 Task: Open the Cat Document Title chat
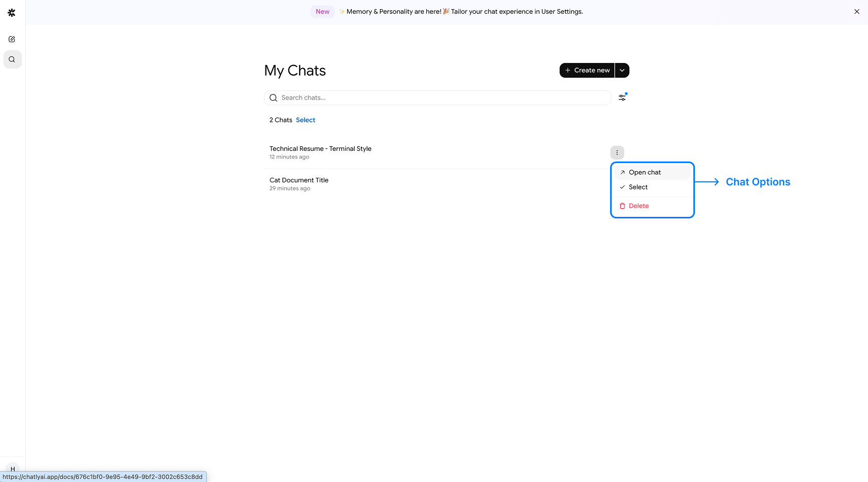click(x=299, y=180)
